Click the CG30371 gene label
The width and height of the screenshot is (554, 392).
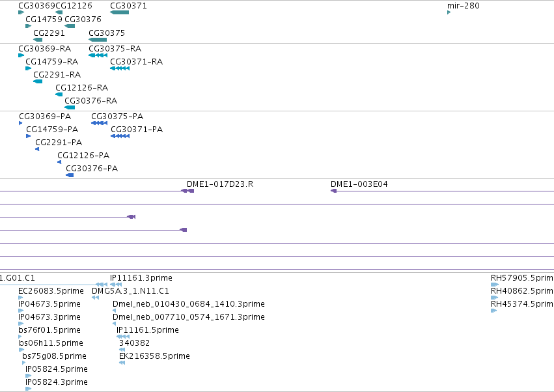coord(128,6)
